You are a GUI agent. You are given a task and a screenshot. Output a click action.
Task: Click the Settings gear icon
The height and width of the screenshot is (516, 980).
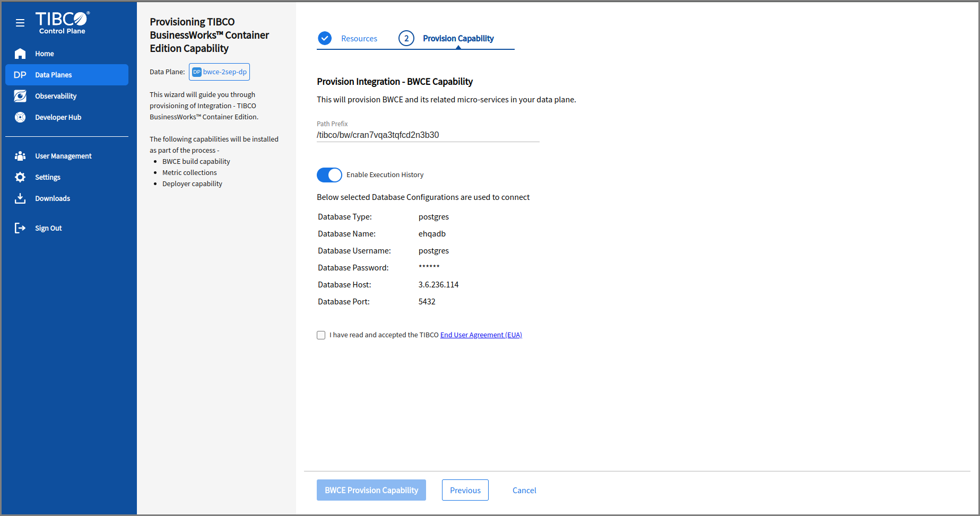[20, 177]
